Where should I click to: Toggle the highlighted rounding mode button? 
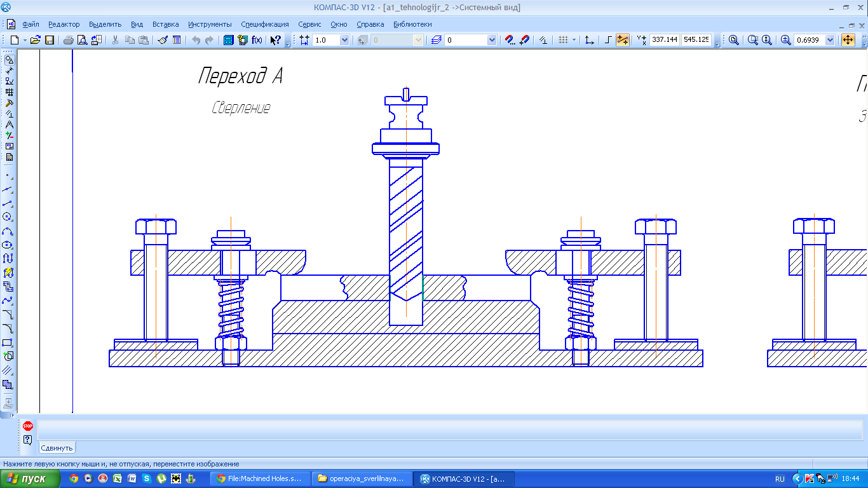pos(622,40)
